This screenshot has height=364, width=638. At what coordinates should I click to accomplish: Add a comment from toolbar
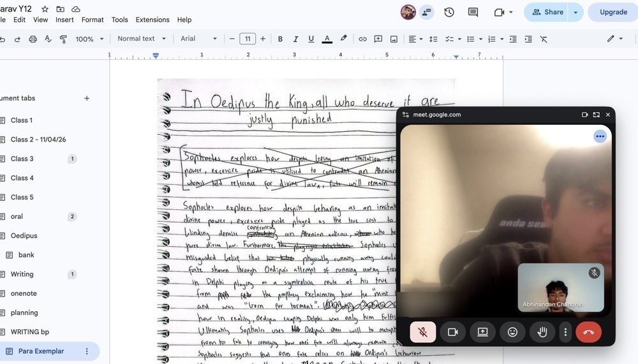click(378, 39)
